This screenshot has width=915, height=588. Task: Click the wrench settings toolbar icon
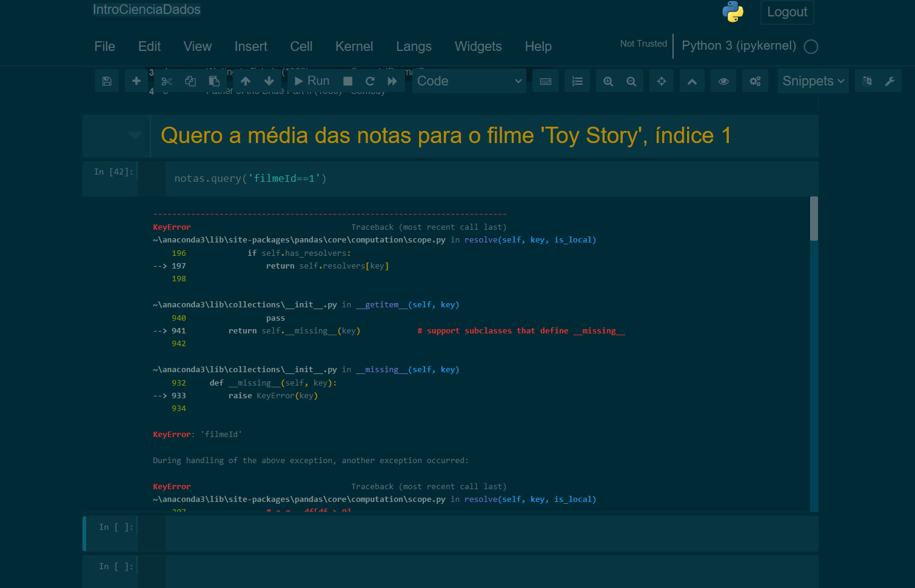tap(890, 81)
